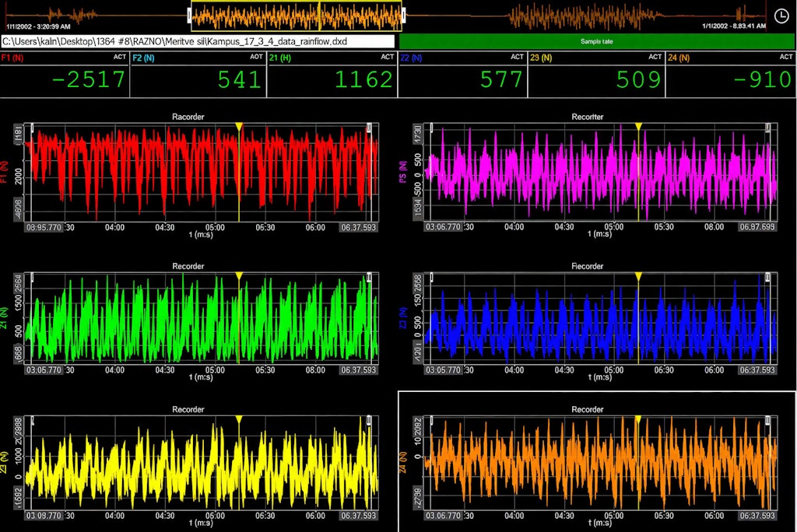Click the right range handle of the red recorder
The height and width of the screenshot is (532, 797).
click(x=369, y=128)
